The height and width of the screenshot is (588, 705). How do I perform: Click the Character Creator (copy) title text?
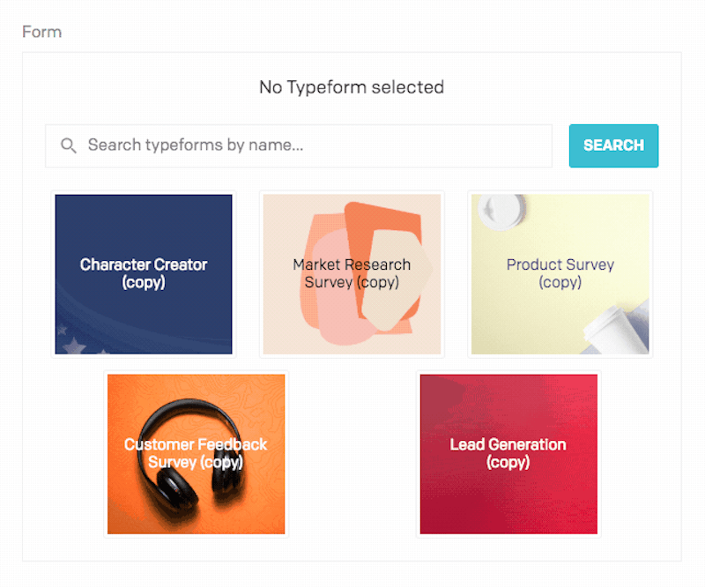click(x=144, y=273)
